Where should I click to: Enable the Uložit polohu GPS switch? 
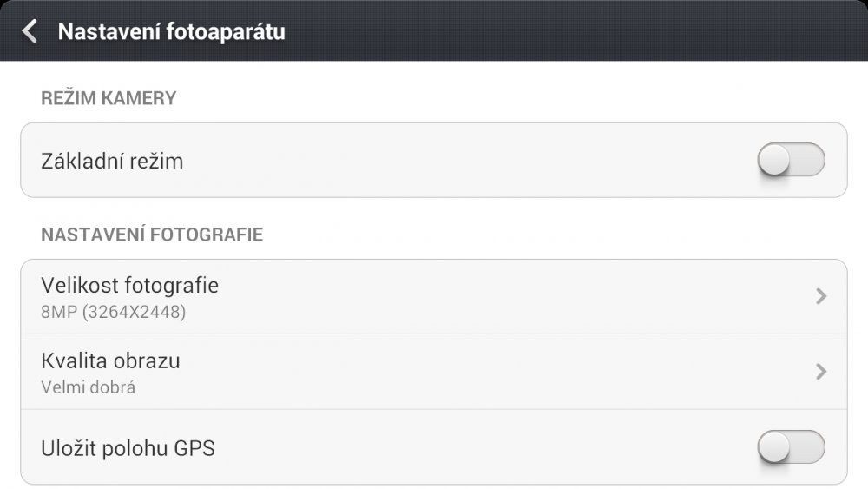click(790, 447)
